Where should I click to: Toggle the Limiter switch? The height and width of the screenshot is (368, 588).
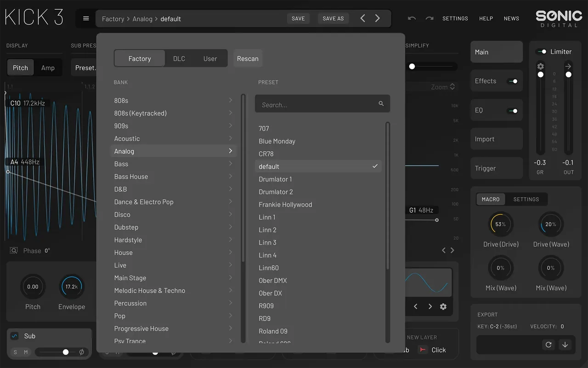(x=542, y=51)
